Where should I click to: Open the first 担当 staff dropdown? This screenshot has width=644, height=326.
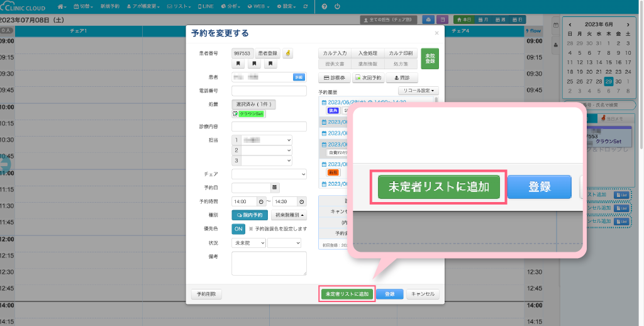tap(267, 140)
